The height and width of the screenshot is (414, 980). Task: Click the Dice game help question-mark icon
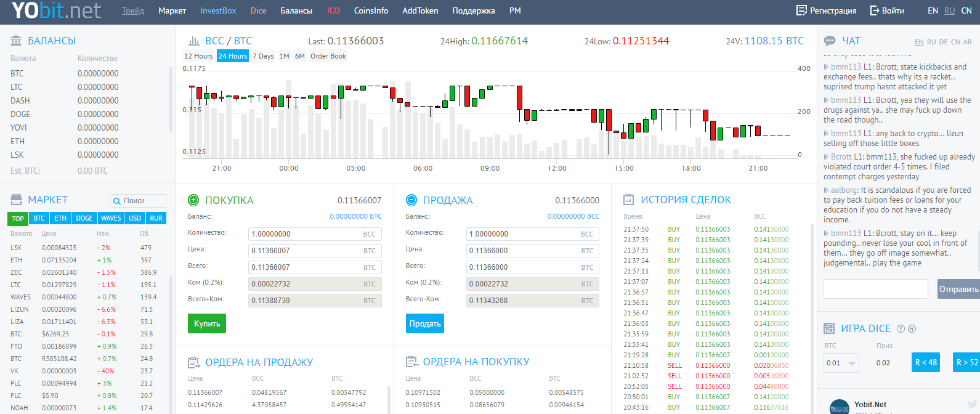[901, 329]
